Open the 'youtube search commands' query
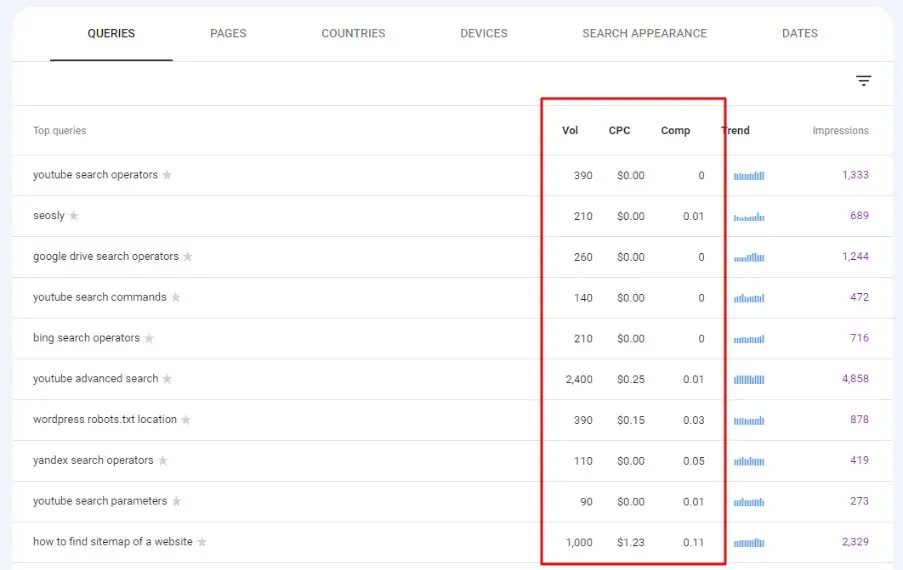 [x=99, y=297]
